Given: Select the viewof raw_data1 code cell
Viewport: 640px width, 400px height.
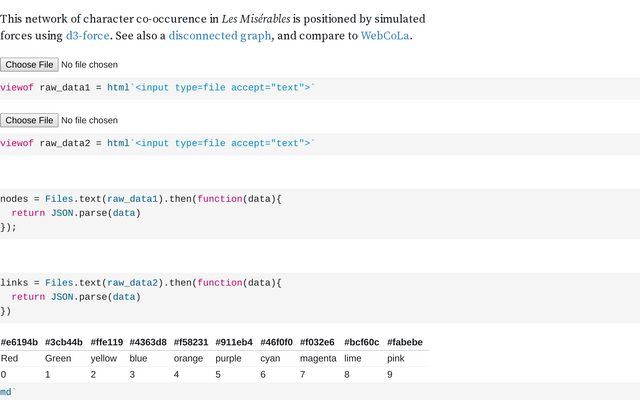Looking at the screenshot, I should (x=158, y=88).
